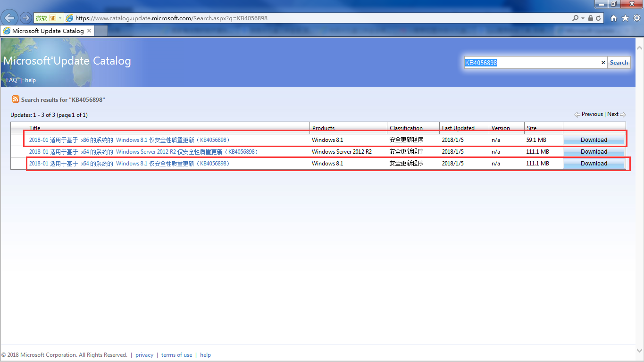Open the address bar autocomplete dropdown arrow
The image size is (644, 362).
point(583,18)
